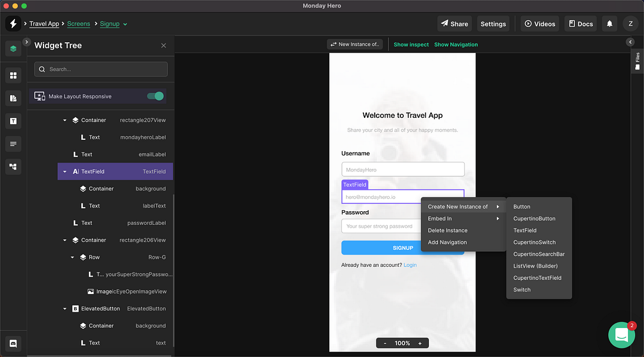
Task: Open the grid components icon in sidebar
Action: coord(13,76)
